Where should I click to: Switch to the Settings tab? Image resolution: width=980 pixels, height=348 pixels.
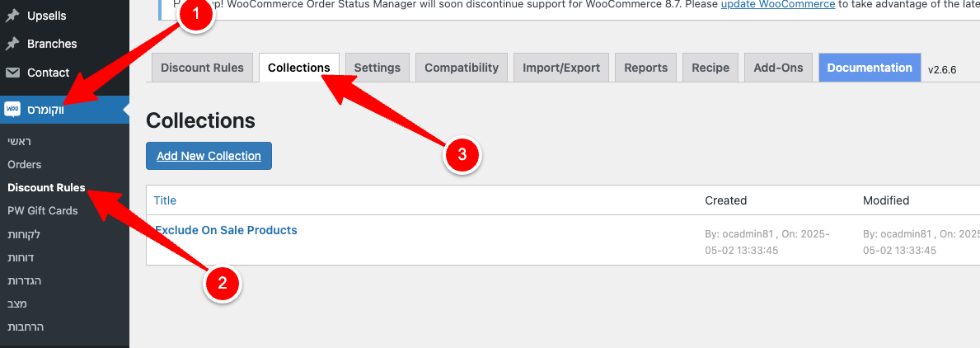point(377,68)
